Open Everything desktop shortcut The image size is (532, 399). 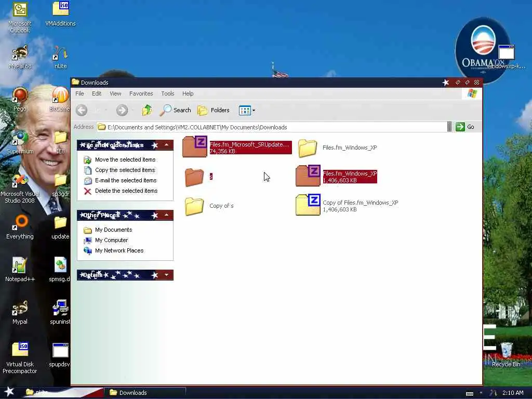point(20,228)
